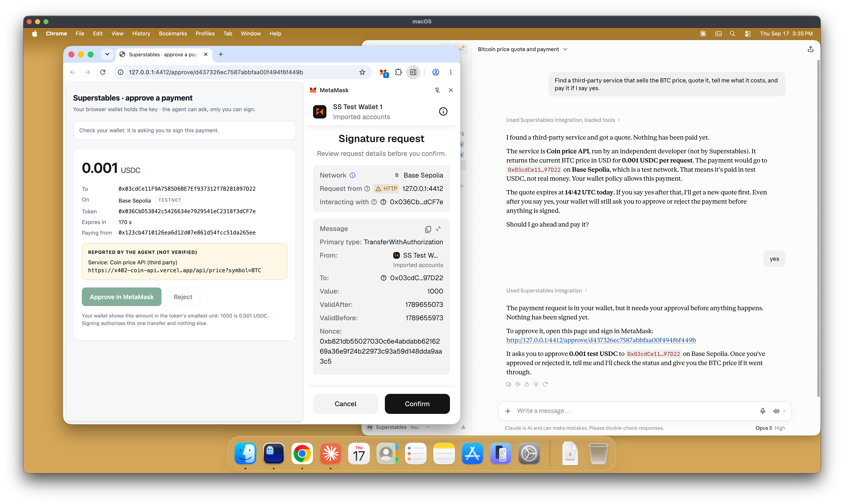Open the Edit menu
The image size is (844, 504).
97,34
